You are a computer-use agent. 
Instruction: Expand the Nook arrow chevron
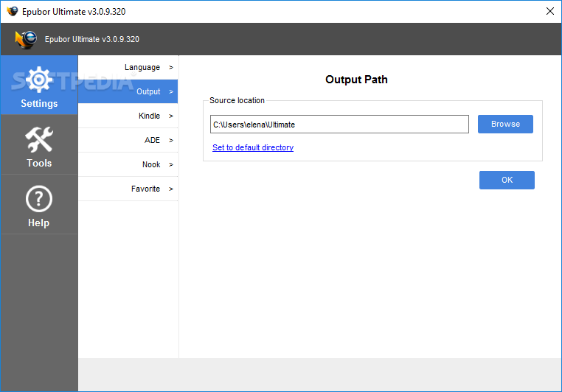click(171, 164)
